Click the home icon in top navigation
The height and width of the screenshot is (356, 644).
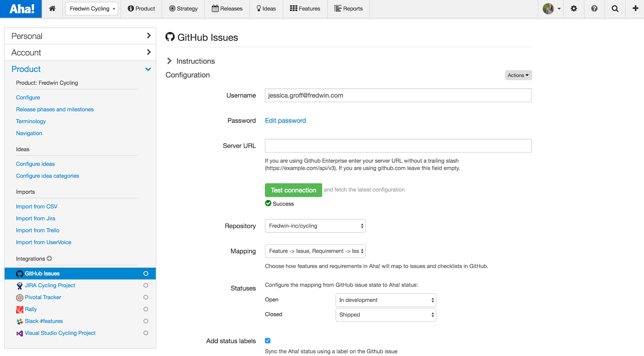(x=52, y=9)
